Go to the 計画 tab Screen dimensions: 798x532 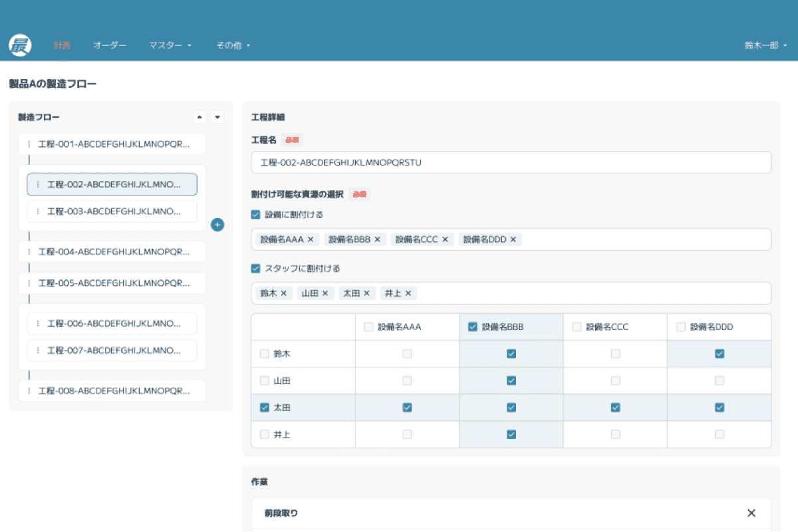(62, 45)
